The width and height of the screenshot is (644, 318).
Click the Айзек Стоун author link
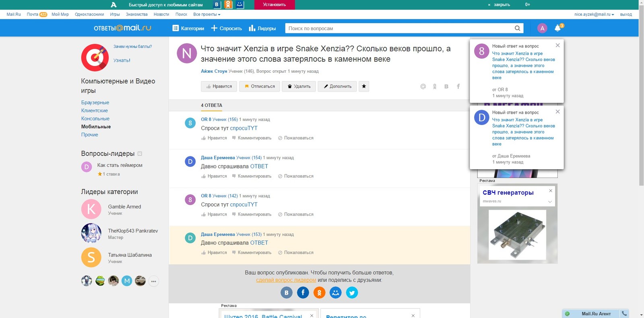tap(214, 71)
